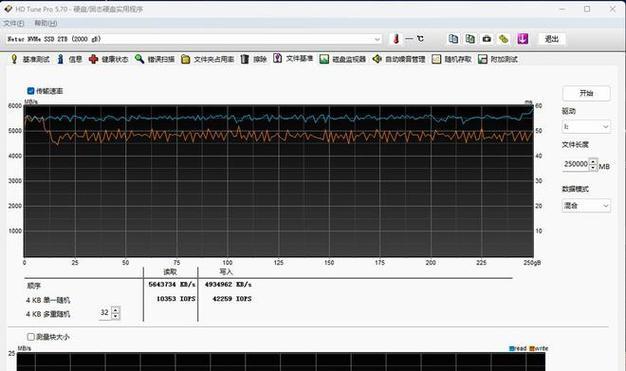Expand the data pattern dropdown
The image size is (626, 371).
(586, 206)
